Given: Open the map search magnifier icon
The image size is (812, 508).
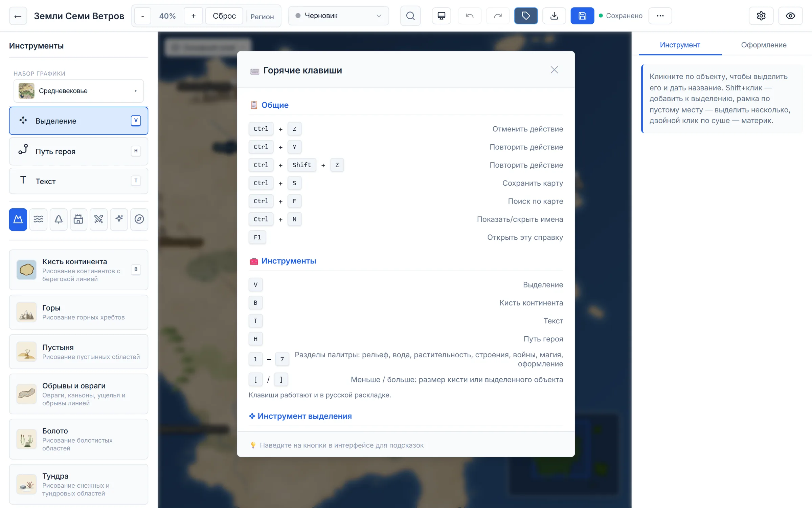Looking at the screenshot, I should click(410, 16).
